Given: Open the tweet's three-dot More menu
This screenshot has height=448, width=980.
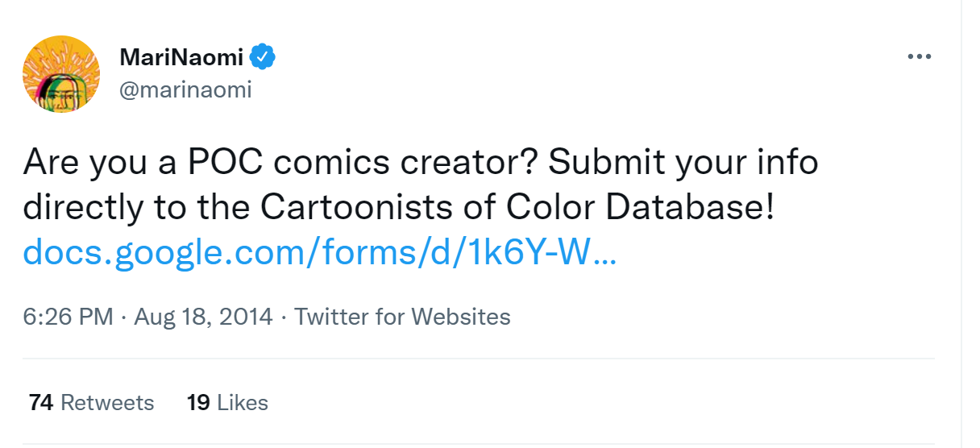Looking at the screenshot, I should pyautogui.click(x=919, y=56).
